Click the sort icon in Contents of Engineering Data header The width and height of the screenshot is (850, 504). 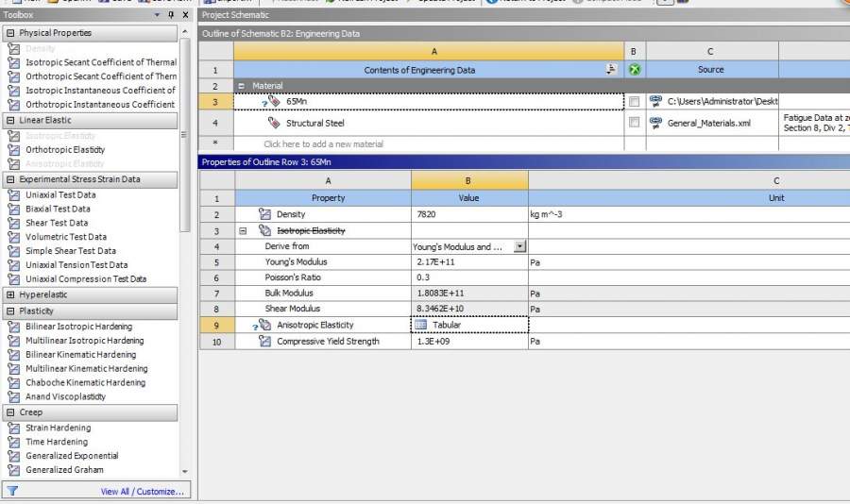611,69
